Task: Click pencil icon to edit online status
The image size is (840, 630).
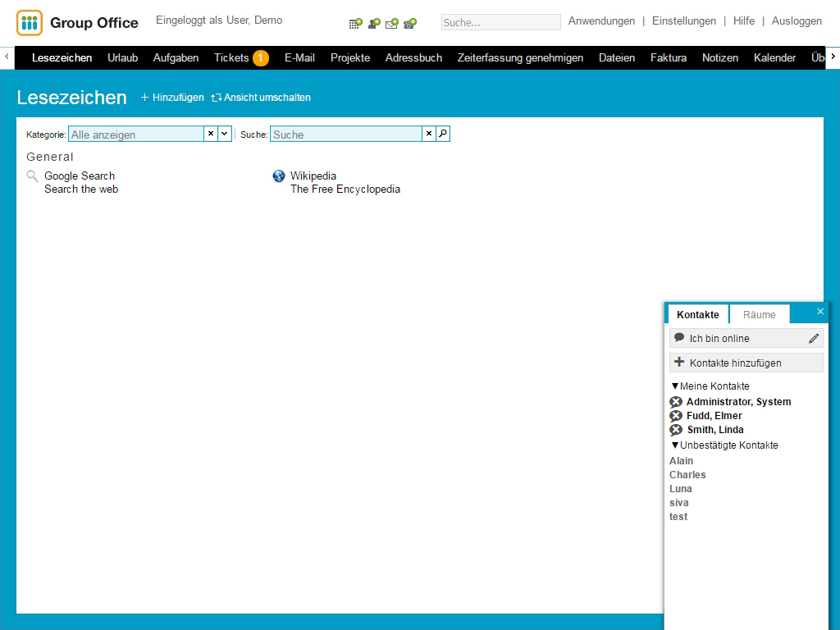Action: 814,338
